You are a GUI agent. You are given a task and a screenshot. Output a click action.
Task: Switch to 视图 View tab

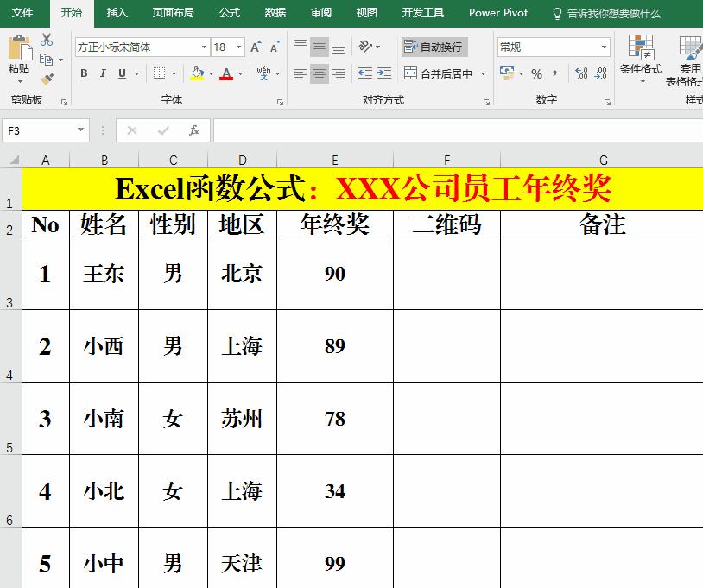tap(367, 13)
